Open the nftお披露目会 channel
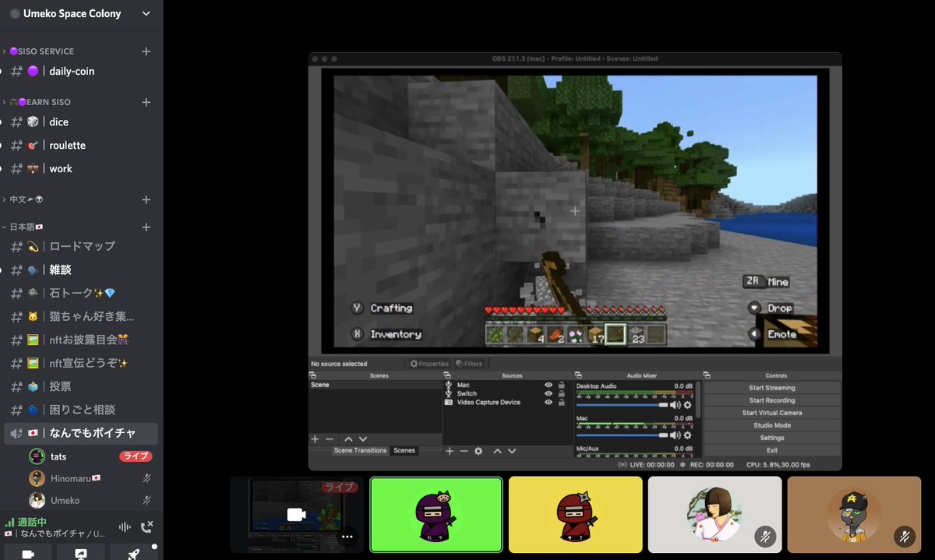The width and height of the screenshot is (935, 560). click(x=81, y=340)
